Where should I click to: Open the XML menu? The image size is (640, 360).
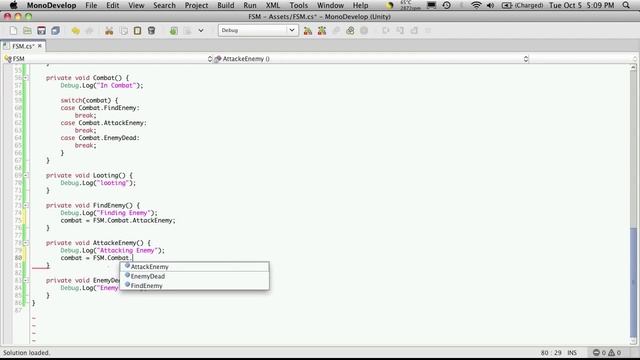pyautogui.click(x=273, y=5)
